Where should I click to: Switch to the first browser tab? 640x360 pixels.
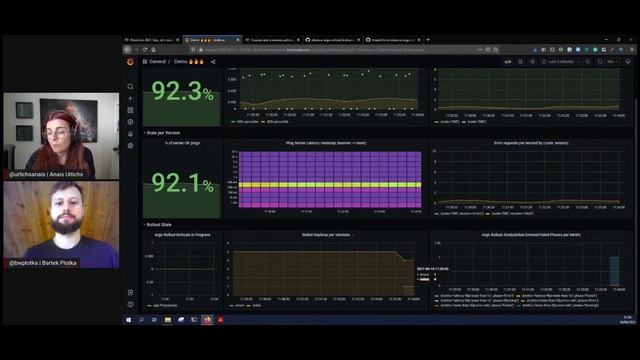tap(152, 40)
